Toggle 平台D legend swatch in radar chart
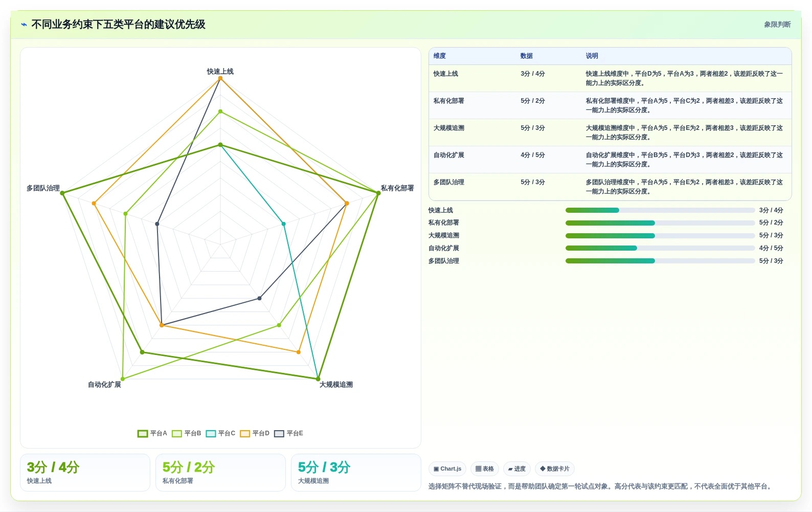This screenshot has height=512, width=812. (245, 434)
